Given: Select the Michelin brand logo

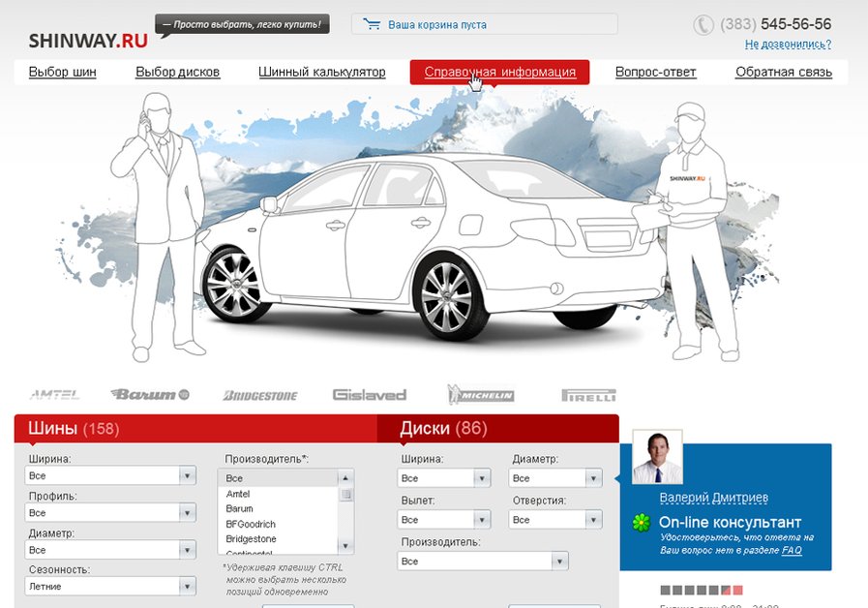Looking at the screenshot, I should tap(481, 393).
